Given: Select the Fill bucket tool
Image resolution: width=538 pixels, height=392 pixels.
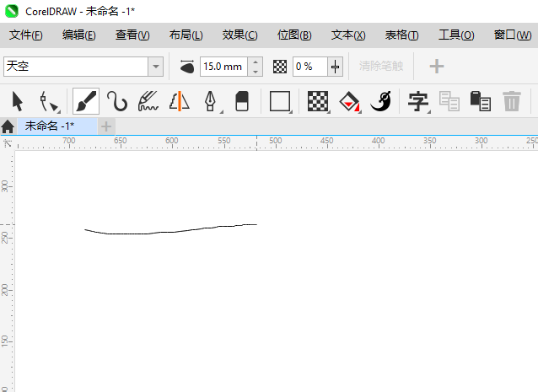Looking at the screenshot, I should click(350, 101).
